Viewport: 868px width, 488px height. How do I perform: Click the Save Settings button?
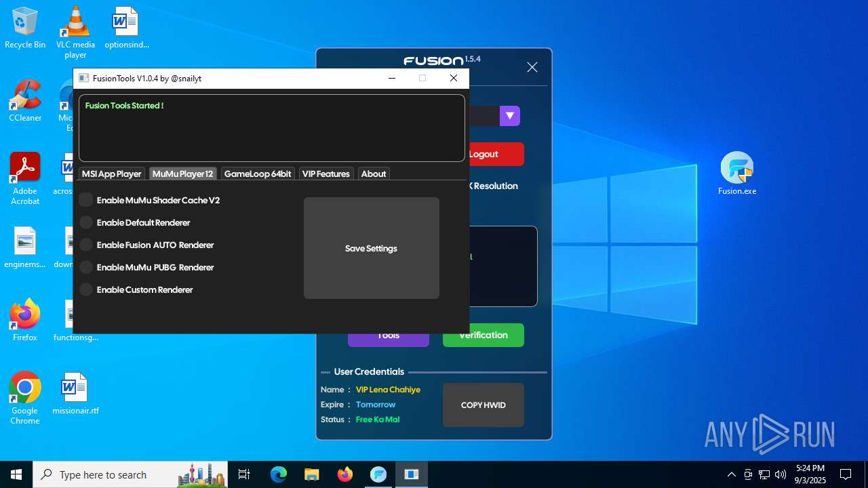pyautogui.click(x=371, y=248)
